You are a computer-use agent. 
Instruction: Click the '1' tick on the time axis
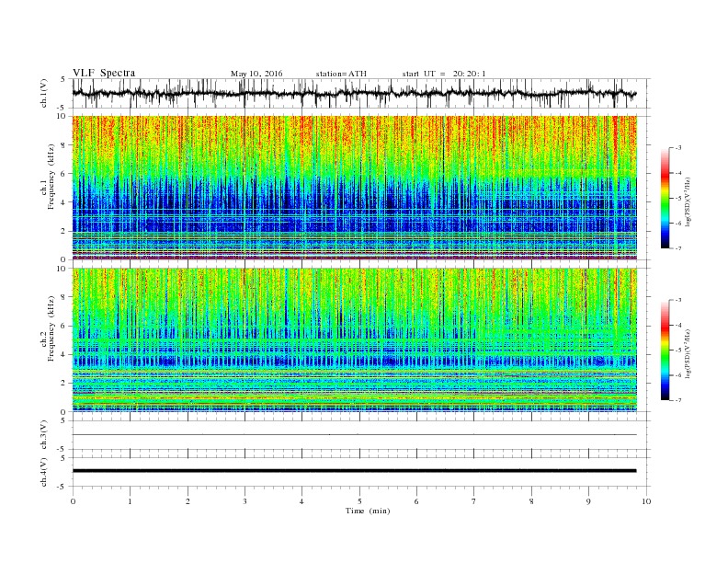pyautogui.click(x=130, y=501)
